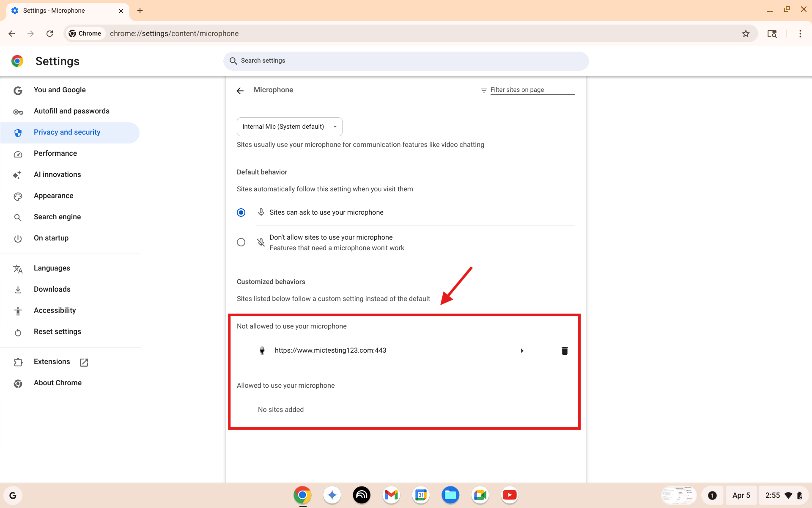Image resolution: width=812 pixels, height=508 pixels.
Task: Expand the mictesting123.com entry details
Action: 522,351
